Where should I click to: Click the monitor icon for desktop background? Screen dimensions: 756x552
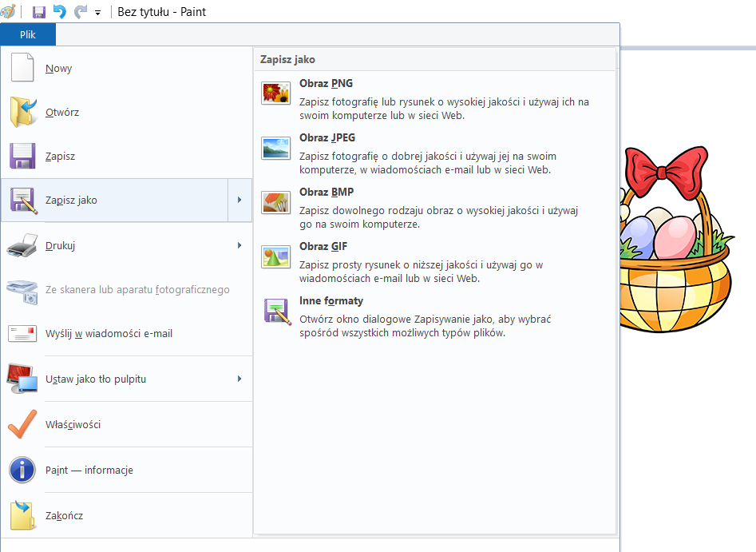click(22, 379)
